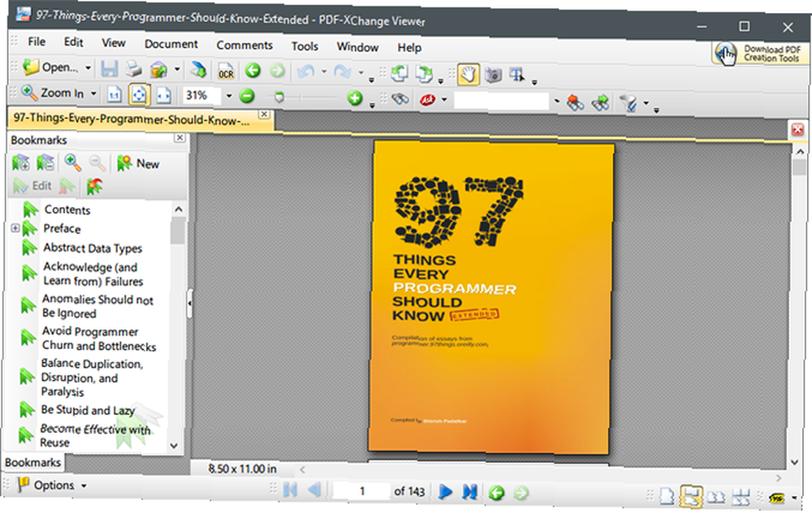The height and width of the screenshot is (513, 812).
Task: Select the text Select tool icon
Action: [x=517, y=75]
